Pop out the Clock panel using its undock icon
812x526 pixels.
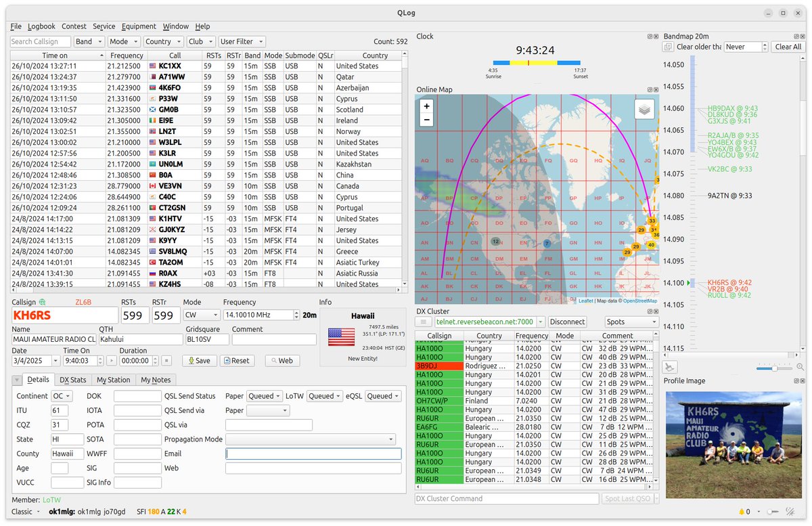coord(648,37)
